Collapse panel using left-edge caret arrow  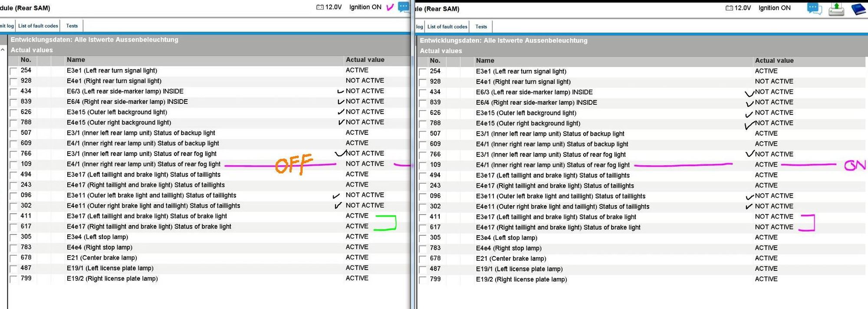pos(3,50)
